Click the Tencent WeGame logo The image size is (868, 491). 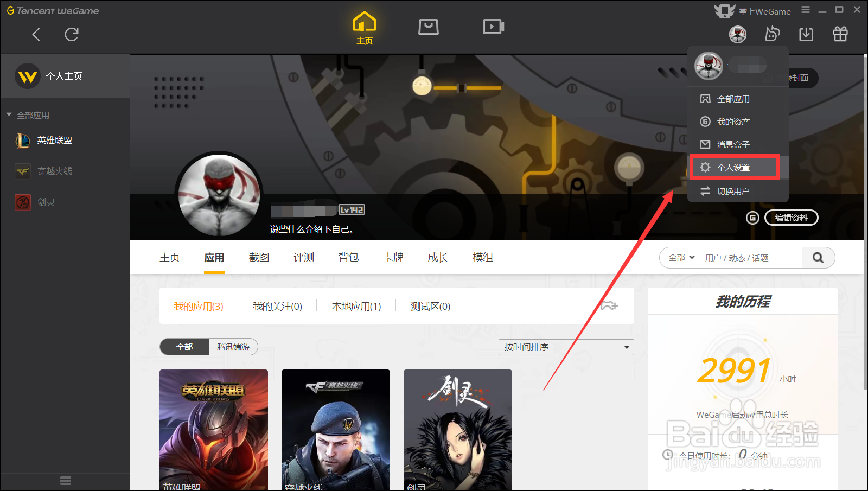coord(53,10)
